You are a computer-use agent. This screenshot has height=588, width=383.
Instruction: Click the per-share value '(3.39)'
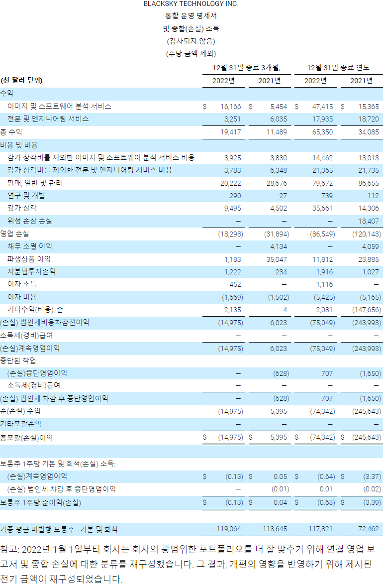point(372,502)
